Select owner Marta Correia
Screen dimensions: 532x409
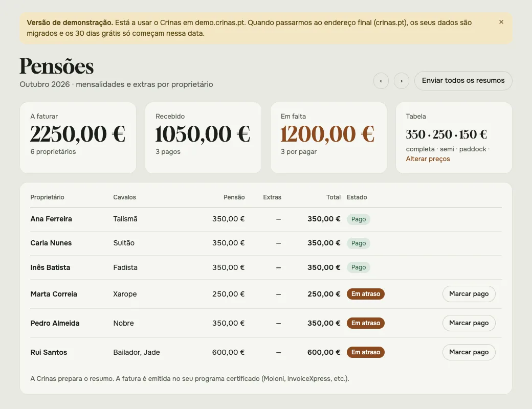pyautogui.click(x=54, y=294)
